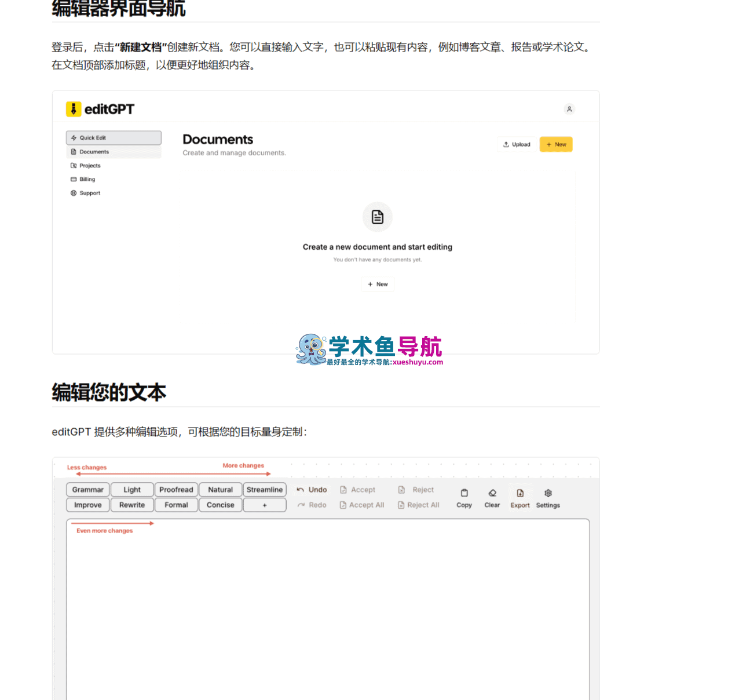Apply the Concise option

(x=221, y=505)
